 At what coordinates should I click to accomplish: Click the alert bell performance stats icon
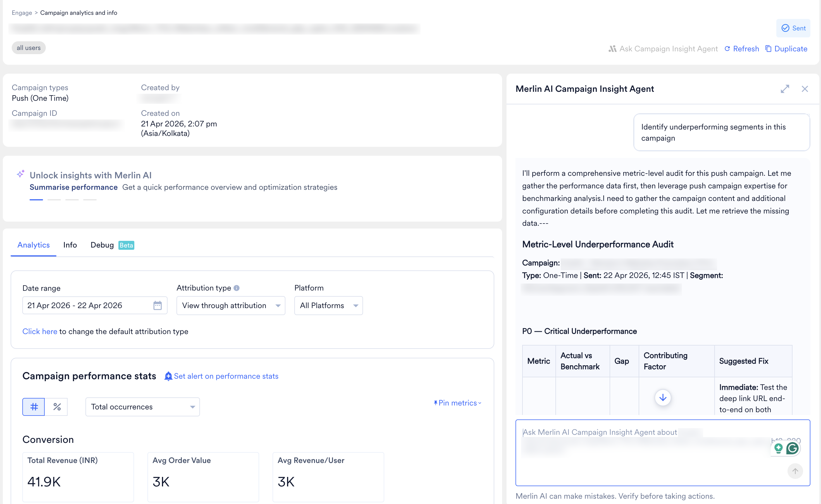click(168, 376)
